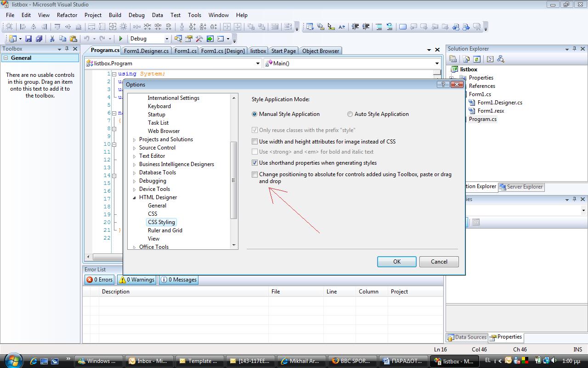The width and height of the screenshot is (588, 368).
Task: Expand the Database Tools options node
Action: (134, 173)
